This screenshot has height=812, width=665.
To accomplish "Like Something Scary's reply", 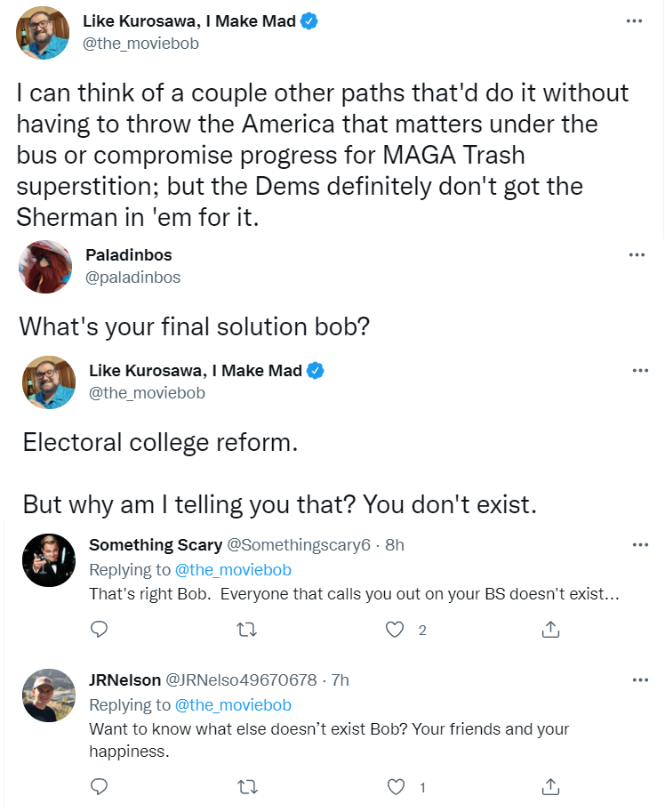I will [396, 630].
